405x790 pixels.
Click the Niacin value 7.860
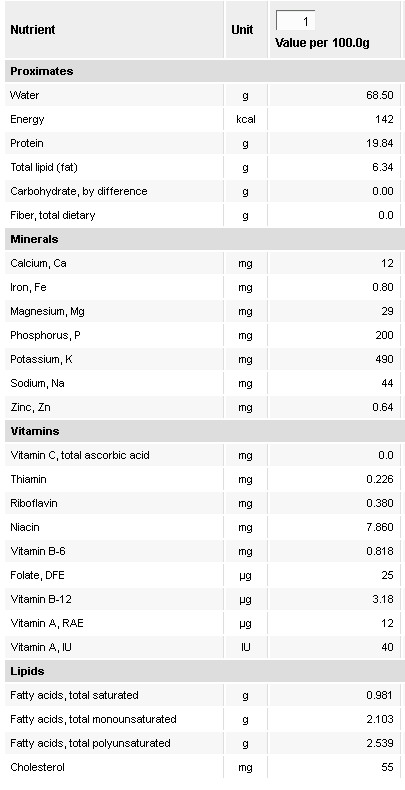click(380, 528)
